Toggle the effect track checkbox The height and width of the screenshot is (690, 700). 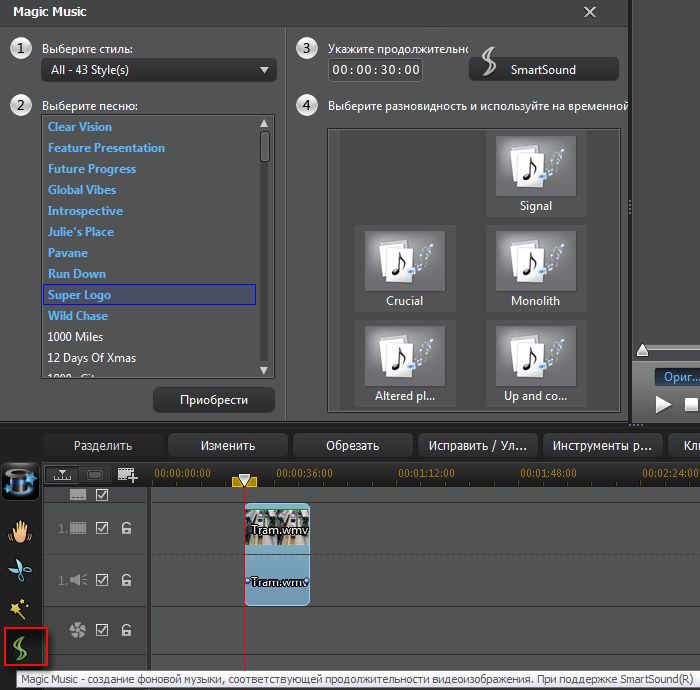tap(102, 630)
